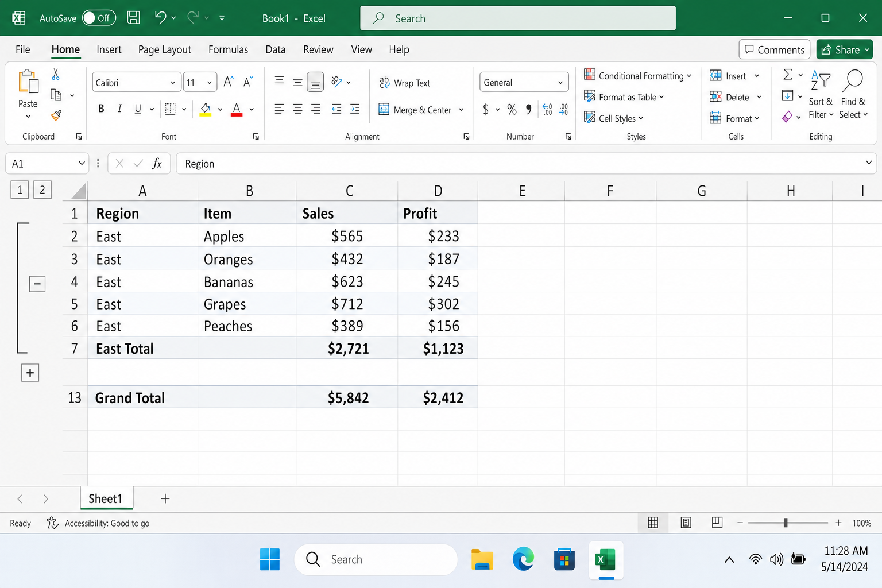Screen dimensions: 882x588
Task: Center align text horizontally
Action: point(297,109)
